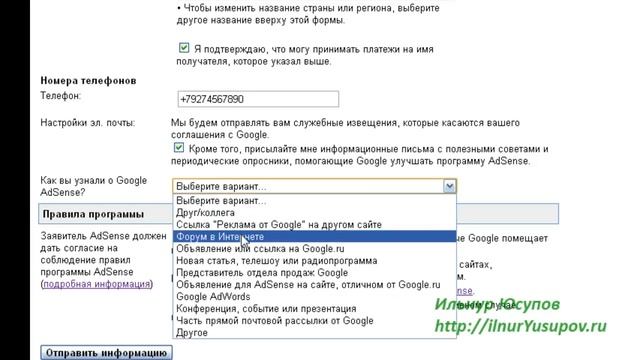Collapse the AdSense source dropdown arrow
This screenshot has height=360, width=640.
click(449, 186)
